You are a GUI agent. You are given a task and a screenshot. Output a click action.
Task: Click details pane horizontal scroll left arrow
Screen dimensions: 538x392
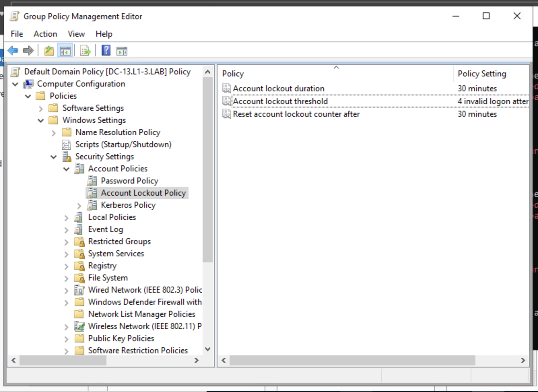click(x=224, y=360)
